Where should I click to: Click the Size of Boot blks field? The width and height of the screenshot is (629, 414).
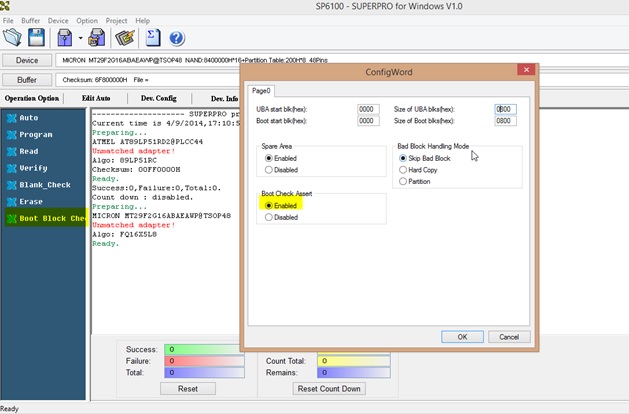point(505,121)
